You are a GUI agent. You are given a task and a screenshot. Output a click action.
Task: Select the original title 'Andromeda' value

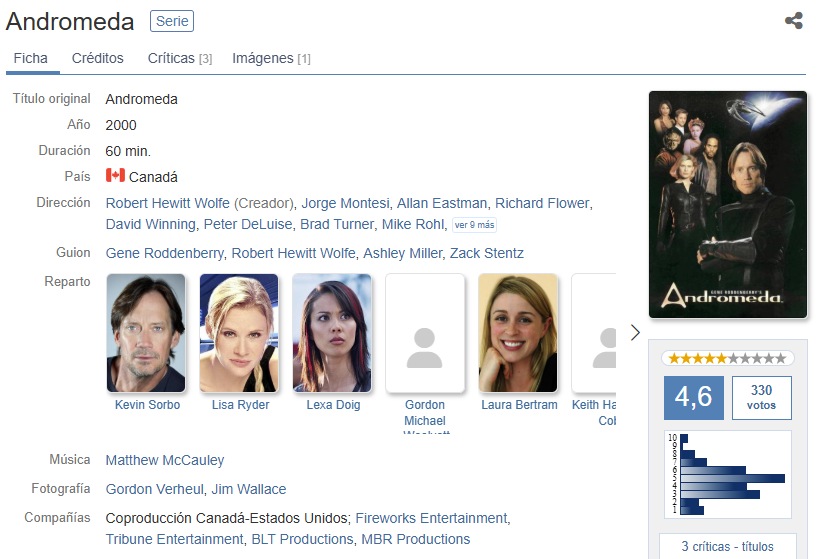(141, 99)
